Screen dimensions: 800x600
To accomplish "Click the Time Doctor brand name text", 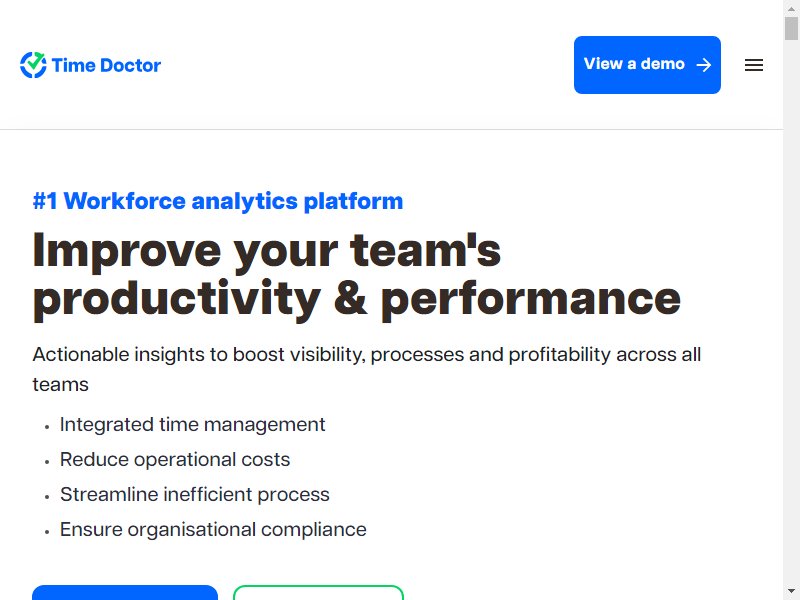I will tap(106, 65).
